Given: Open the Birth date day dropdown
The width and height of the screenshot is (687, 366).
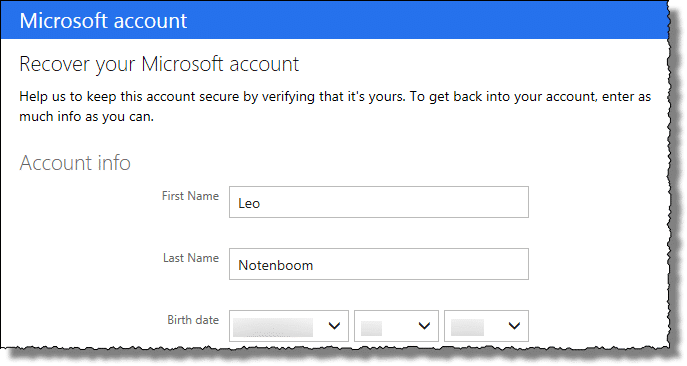Looking at the screenshot, I should coord(396,326).
